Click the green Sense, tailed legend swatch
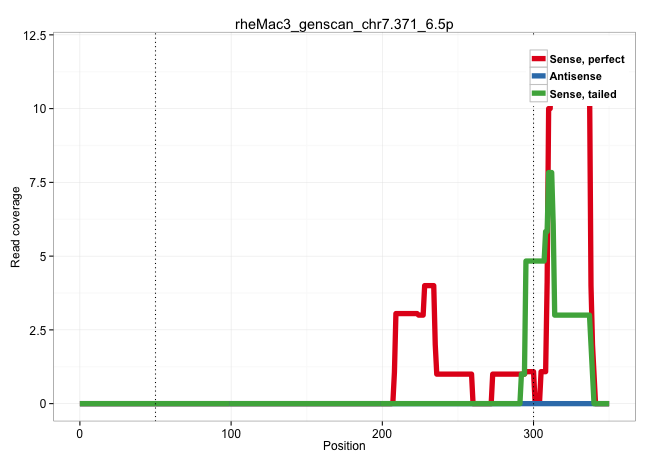650x460 pixels. 539,93
